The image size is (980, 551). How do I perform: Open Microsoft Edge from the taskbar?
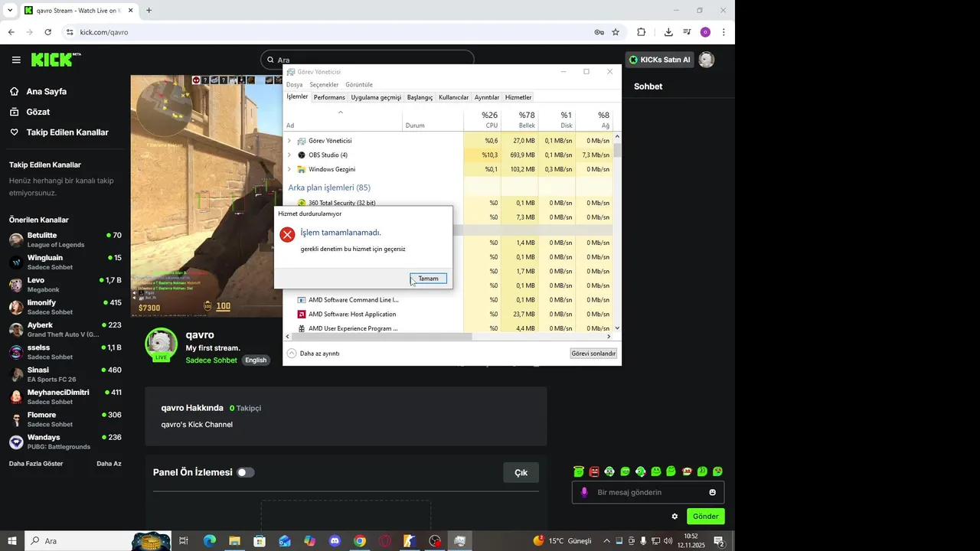click(x=209, y=541)
